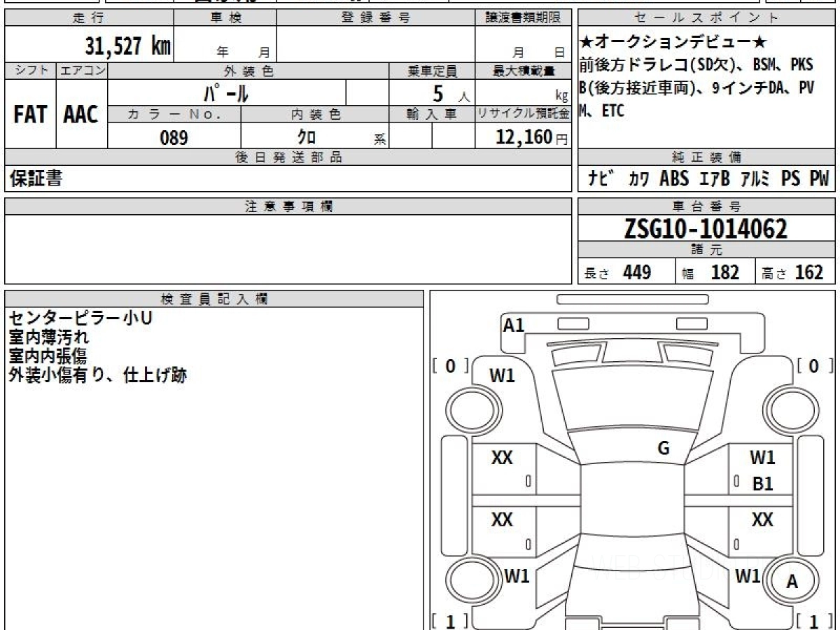This screenshot has height=630, width=840.
Task: Click the chassis number ZSG10-1014062
Action: click(x=706, y=229)
